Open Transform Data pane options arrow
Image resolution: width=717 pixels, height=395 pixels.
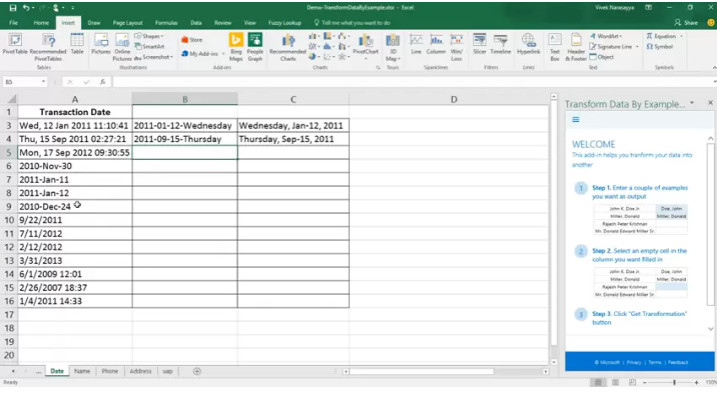[x=692, y=103]
